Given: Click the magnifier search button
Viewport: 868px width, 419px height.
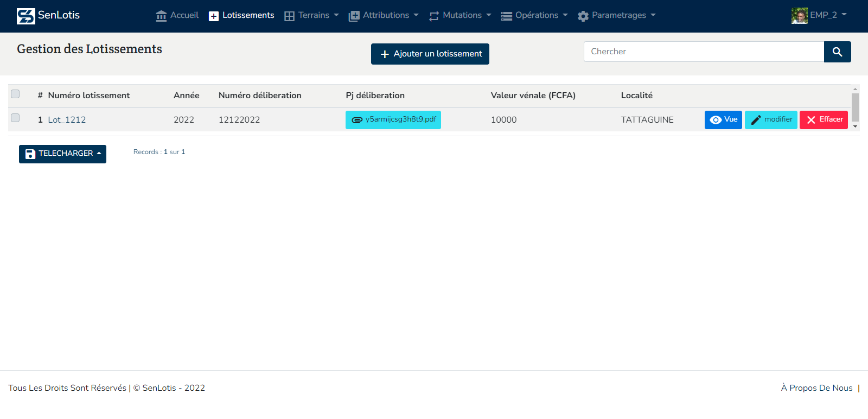Looking at the screenshot, I should pos(837,52).
